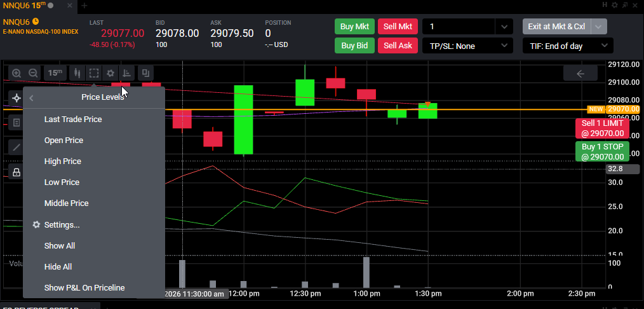Click the NEW 29070.00 price label

pyautogui.click(x=614, y=109)
